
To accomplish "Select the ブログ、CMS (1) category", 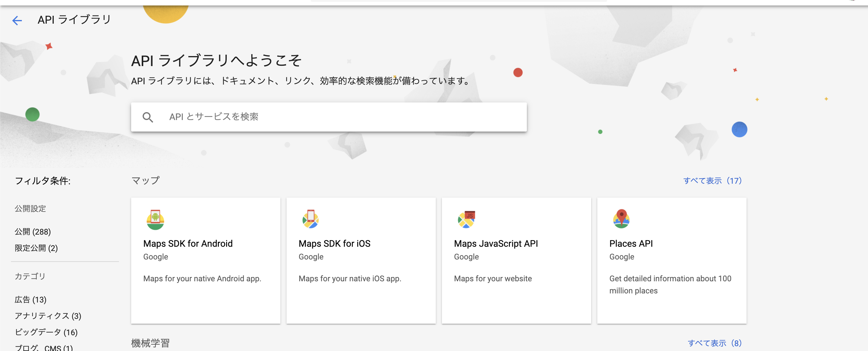I will coord(44,347).
